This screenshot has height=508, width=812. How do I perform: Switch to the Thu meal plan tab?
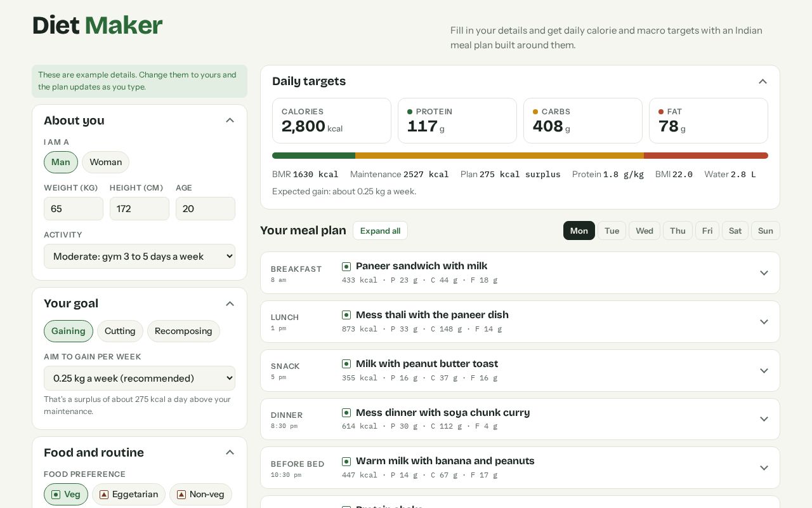pyautogui.click(x=678, y=231)
